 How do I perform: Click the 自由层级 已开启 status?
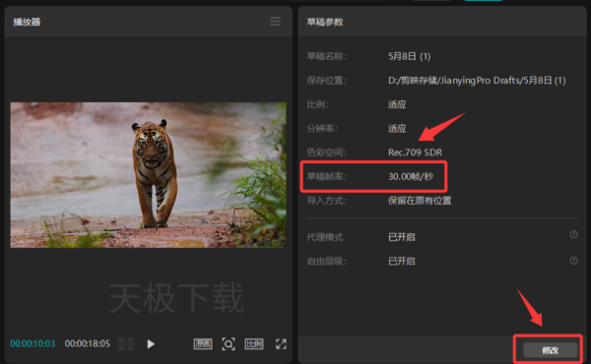(402, 262)
